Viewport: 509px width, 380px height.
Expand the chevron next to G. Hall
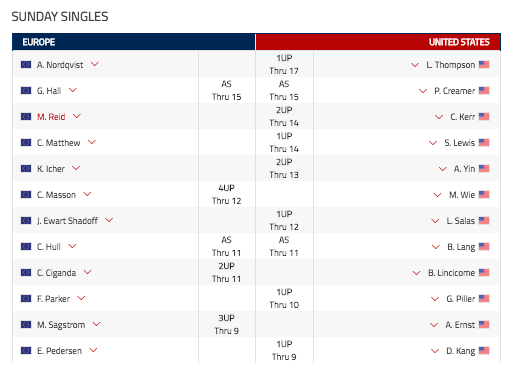point(73,90)
